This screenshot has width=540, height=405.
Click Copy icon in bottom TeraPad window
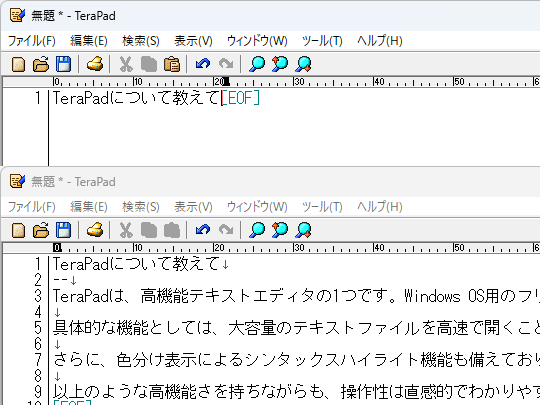coord(149,230)
